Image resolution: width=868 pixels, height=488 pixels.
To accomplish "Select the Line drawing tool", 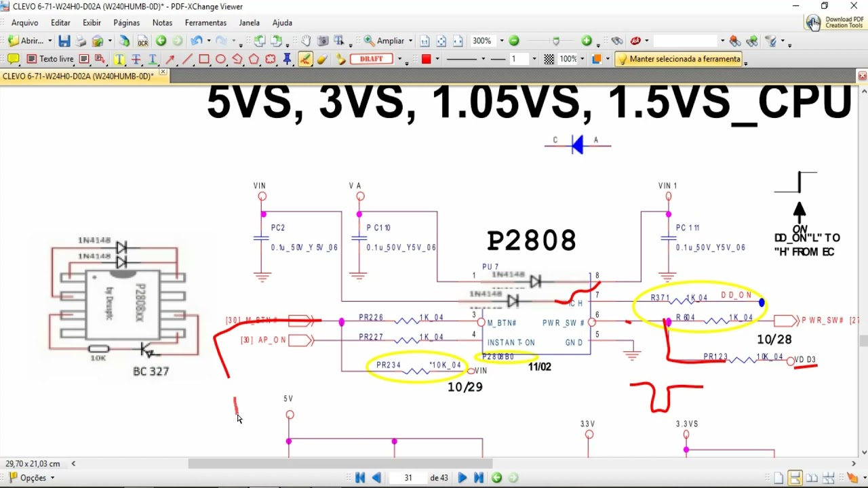I will pos(187,59).
